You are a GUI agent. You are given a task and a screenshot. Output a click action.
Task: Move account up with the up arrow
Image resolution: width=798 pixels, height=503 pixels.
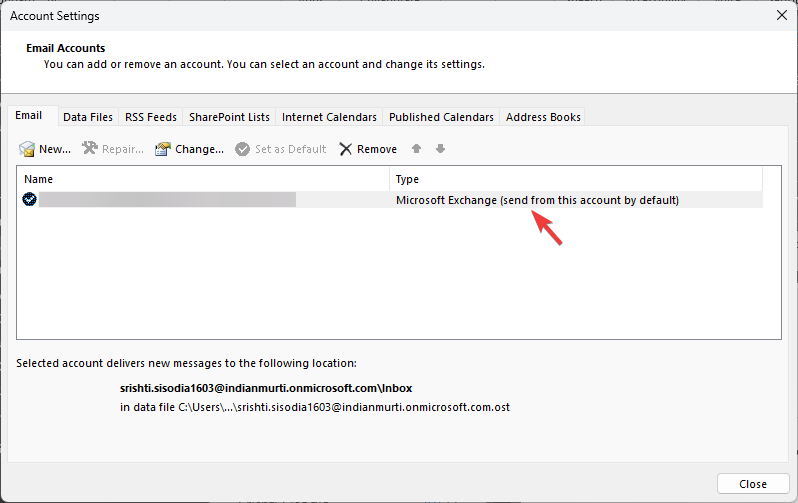416,149
